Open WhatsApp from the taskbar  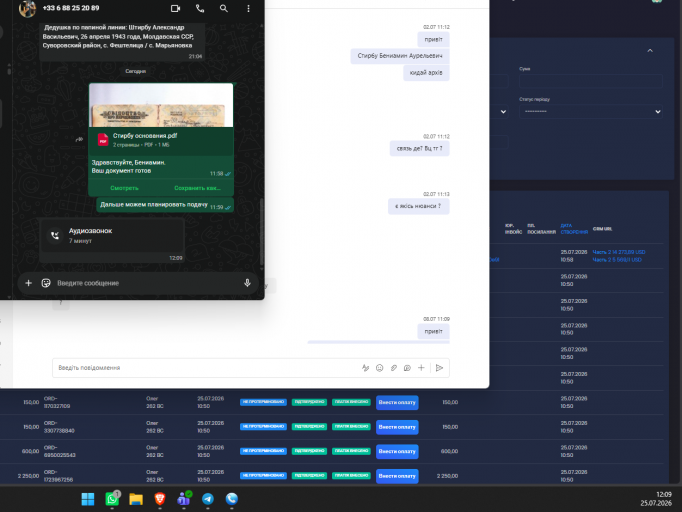112,499
